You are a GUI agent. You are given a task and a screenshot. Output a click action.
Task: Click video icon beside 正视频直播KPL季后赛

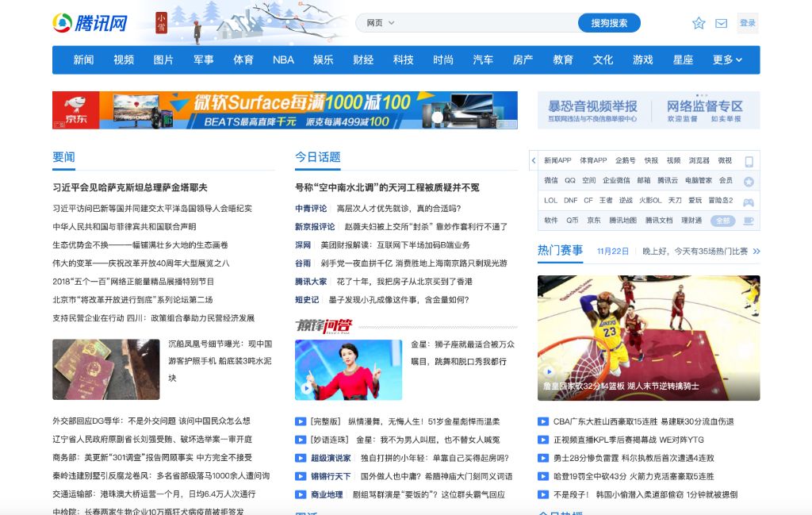tap(542, 440)
